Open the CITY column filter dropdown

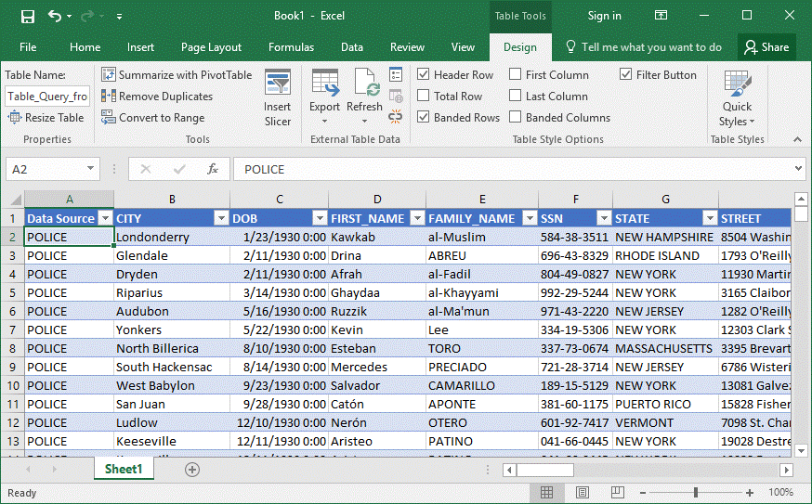tap(221, 218)
